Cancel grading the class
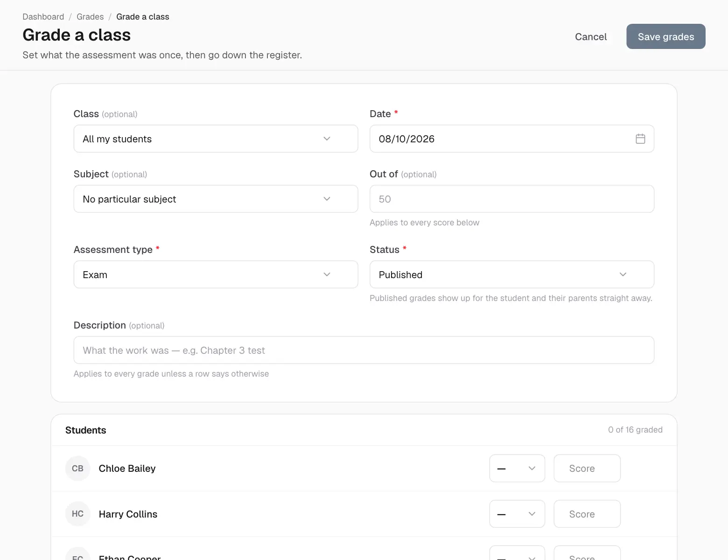This screenshot has height=560, width=728. point(590,36)
